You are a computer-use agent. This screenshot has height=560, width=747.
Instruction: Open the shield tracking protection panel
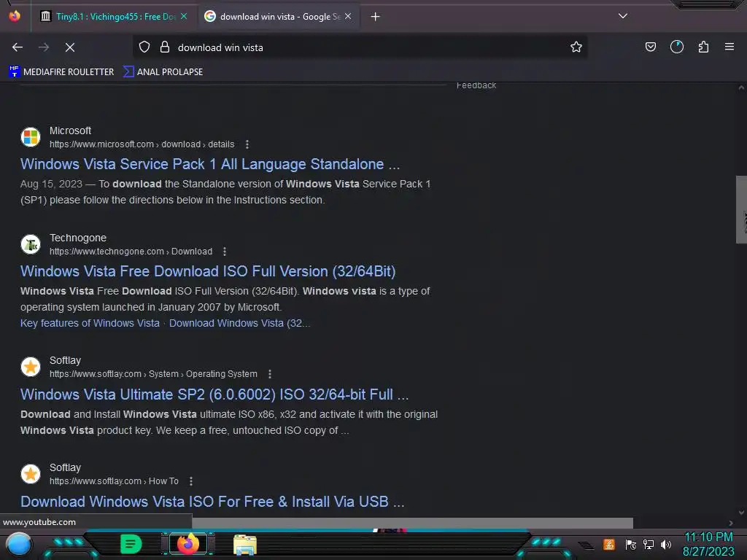pyautogui.click(x=144, y=47)
